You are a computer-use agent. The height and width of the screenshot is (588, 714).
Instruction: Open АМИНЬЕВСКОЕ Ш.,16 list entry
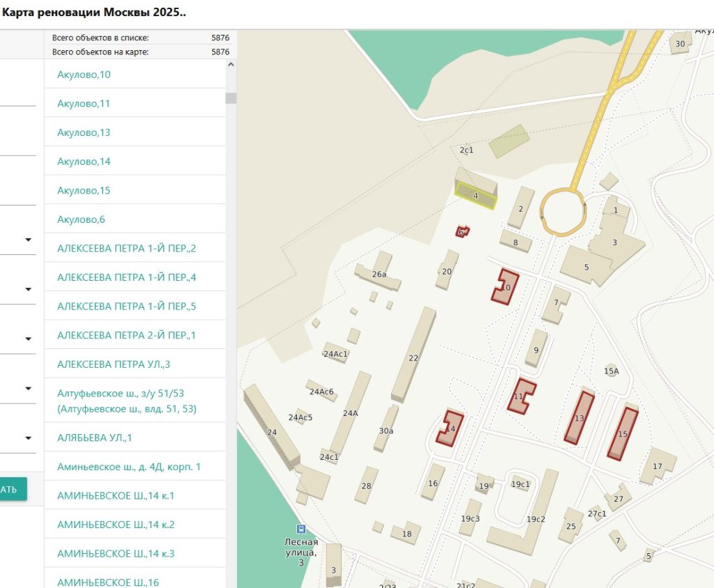click(135, 578)
